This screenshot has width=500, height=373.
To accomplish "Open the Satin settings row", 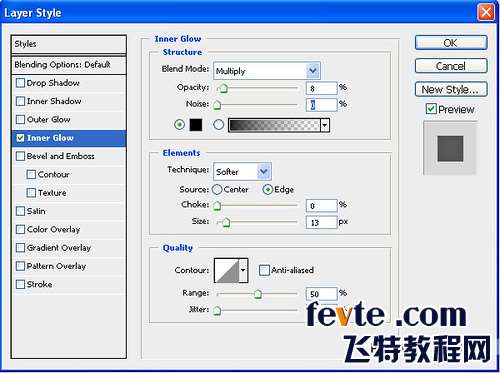I will click(x=69, y=211).
